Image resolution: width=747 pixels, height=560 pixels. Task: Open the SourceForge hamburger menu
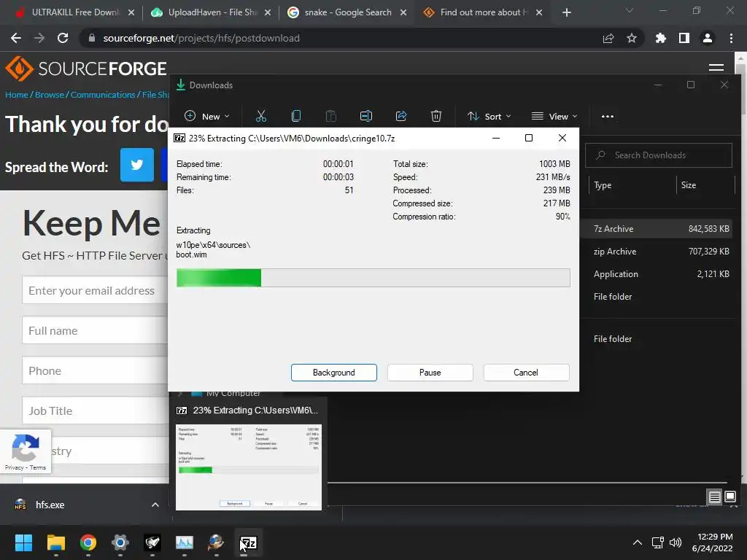716,68
